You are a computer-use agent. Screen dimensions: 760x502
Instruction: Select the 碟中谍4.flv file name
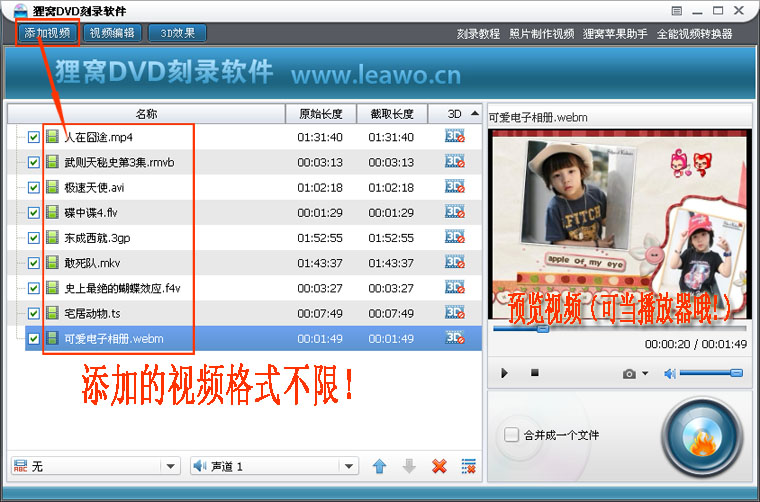(91, 213)
